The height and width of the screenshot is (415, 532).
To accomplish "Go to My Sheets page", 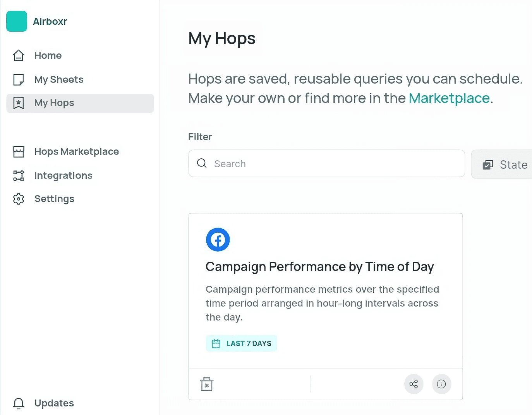I will coord(59,80).
